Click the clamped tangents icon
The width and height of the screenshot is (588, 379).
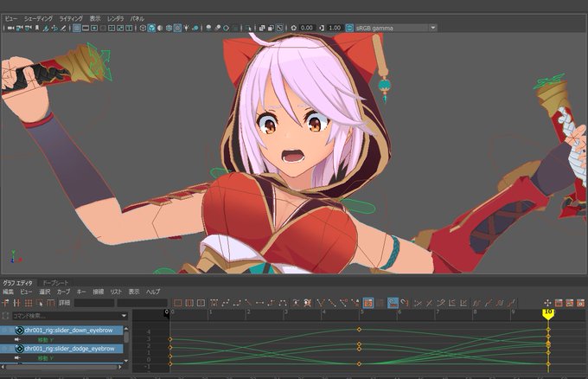tap(237, 303)
